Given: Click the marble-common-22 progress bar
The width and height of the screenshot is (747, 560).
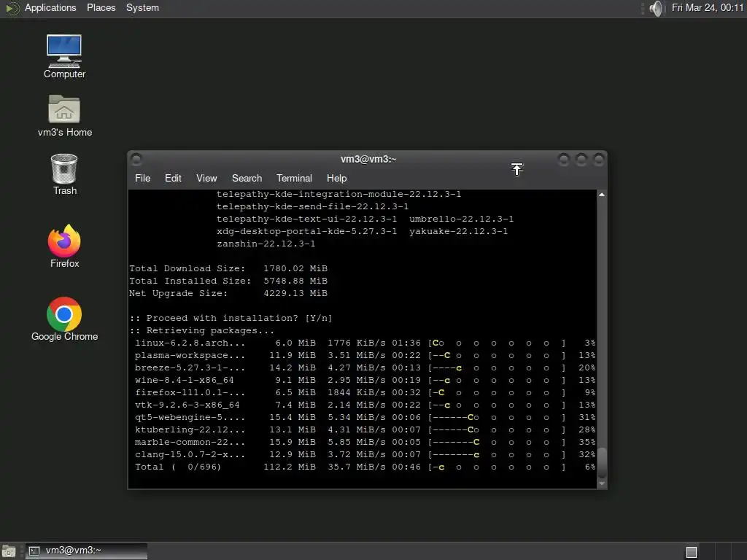Looking at the screenshot, I should pos(497,442).
